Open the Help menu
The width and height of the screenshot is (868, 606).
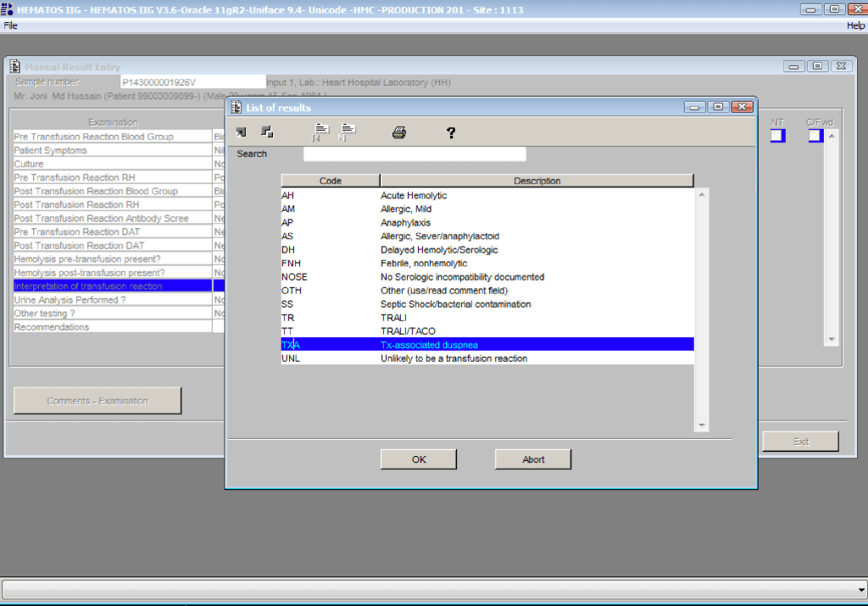click(855, 25)
